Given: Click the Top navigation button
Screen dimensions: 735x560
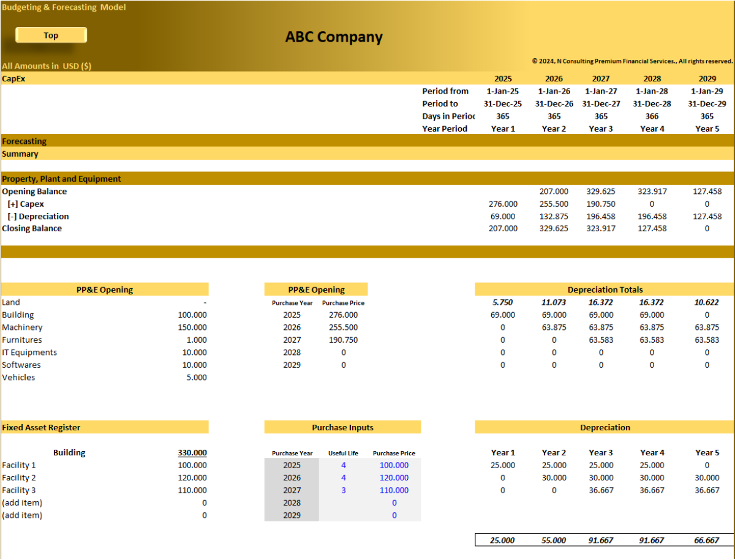Looking at the screenshot, I should (x=51, y=35).
